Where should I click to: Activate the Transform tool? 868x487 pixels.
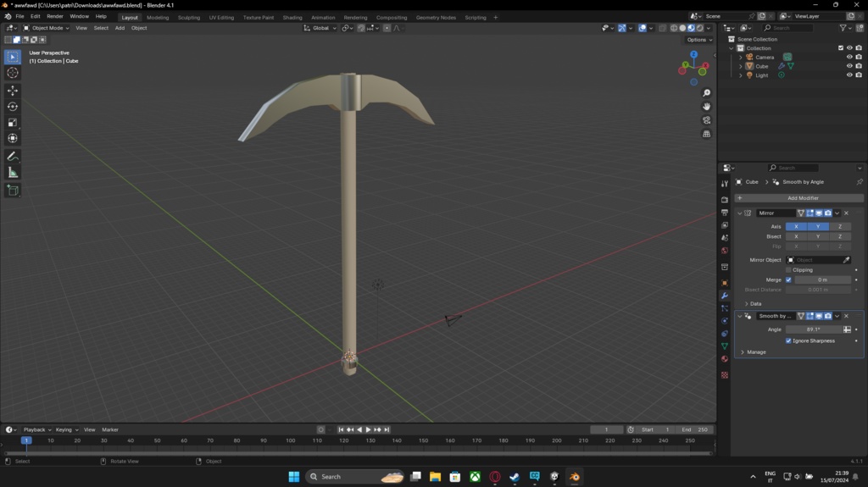tap(13, 138)
